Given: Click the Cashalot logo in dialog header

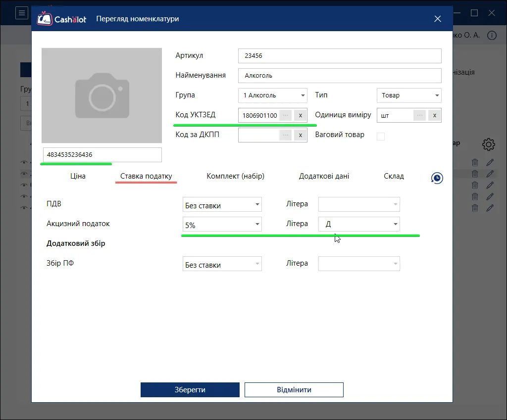Looking at the screenshot, I should pyautogui.click(x=61, y=19).
